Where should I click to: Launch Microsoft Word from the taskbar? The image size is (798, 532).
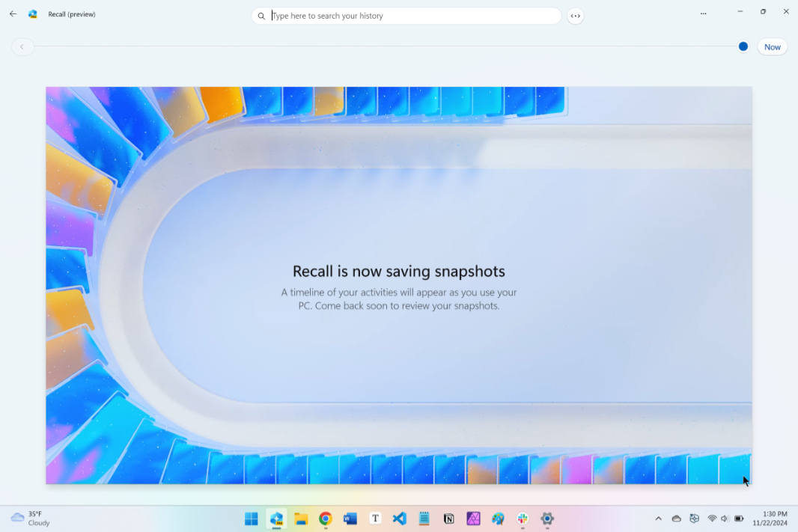point(350,519)
